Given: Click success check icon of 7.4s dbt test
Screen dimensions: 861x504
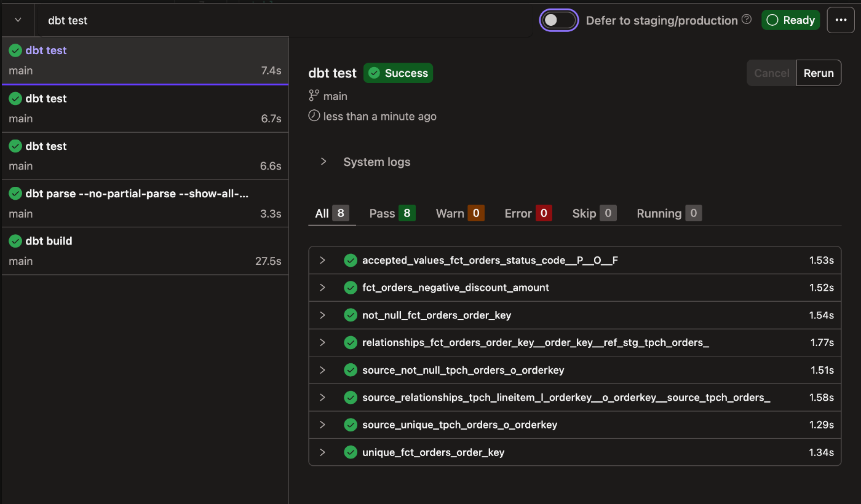Looking at the screenshot, I should [15, 50].
